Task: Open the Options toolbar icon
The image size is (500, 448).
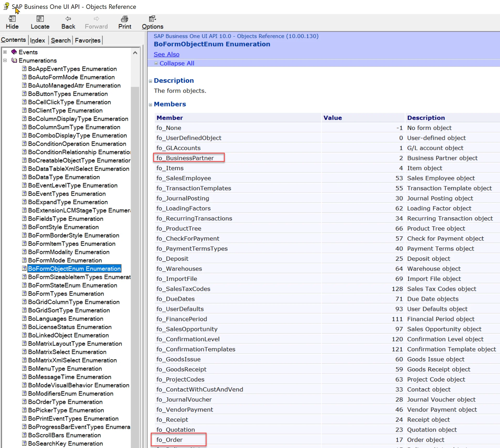Action: [152, 19]
